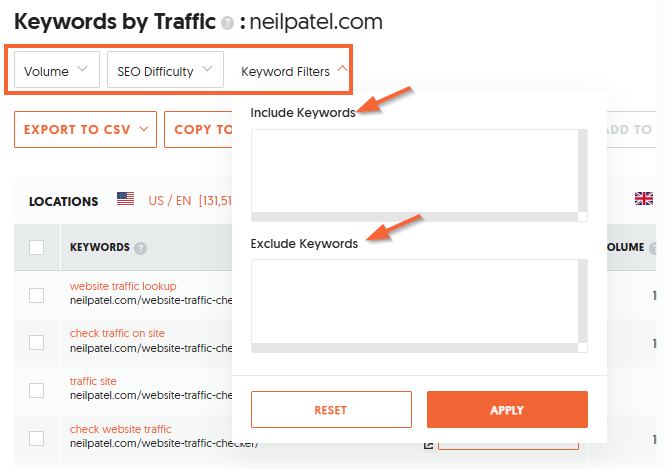Click the UK flag location icon

[x=643, y=199]
